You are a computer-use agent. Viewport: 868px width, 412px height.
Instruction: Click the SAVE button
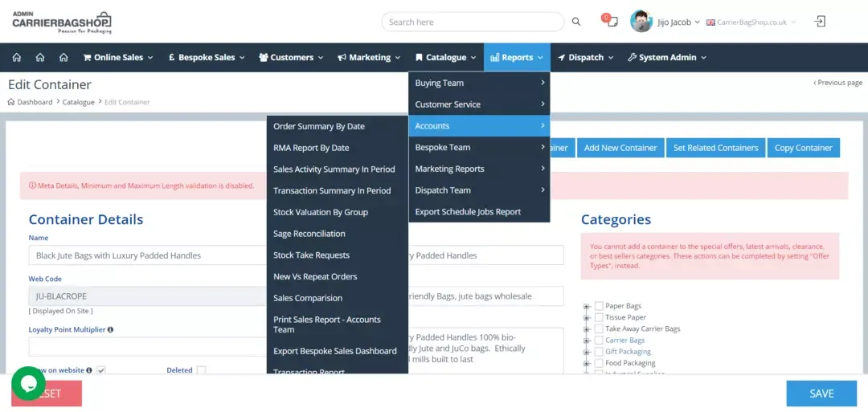821,394
